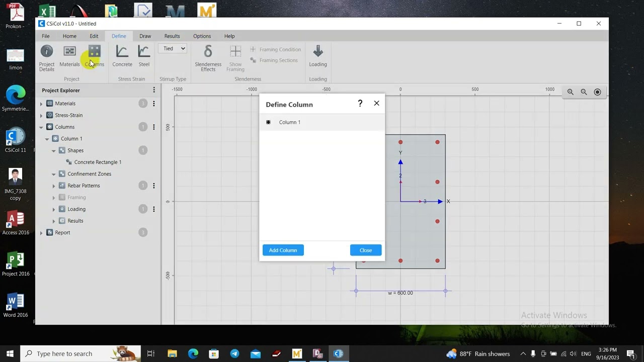Click the Add Column button
Screen dimensions: 644x362
coord(283,250)
